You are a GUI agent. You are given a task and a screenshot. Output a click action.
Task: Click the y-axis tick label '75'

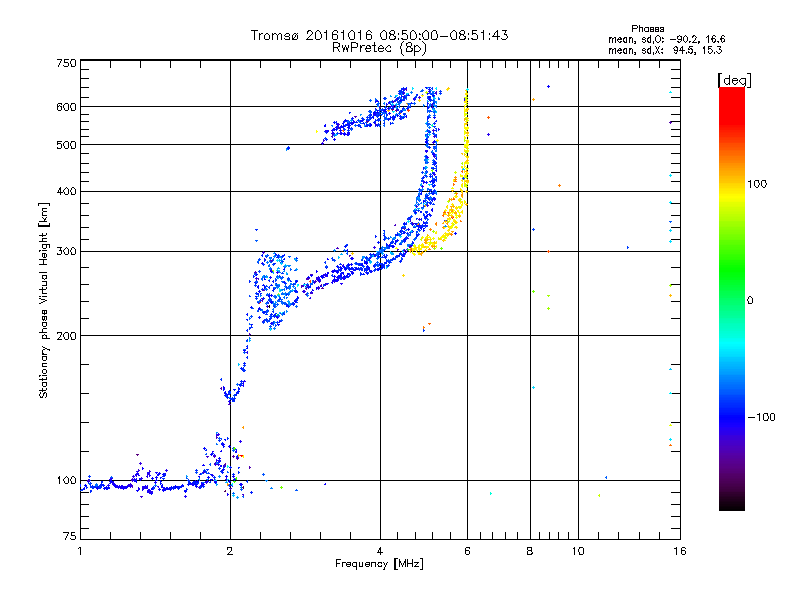coord(70,536)
